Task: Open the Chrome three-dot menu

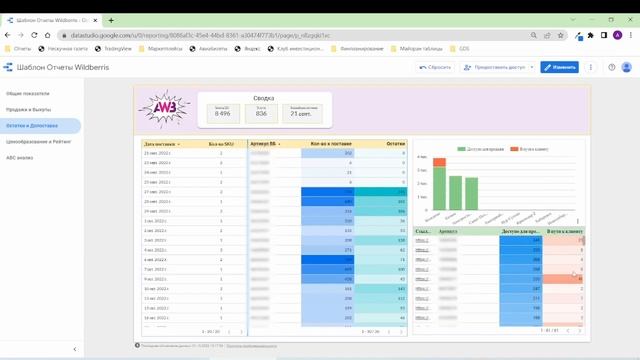Action: coord(631,36)
